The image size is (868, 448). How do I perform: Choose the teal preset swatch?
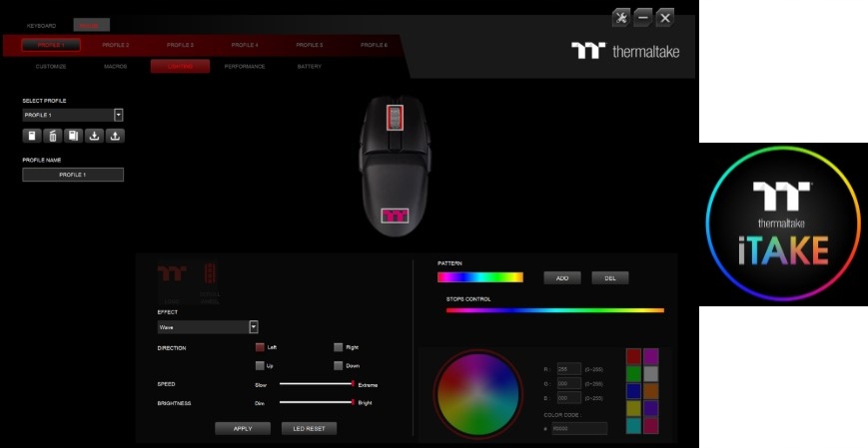coord(633,425)
